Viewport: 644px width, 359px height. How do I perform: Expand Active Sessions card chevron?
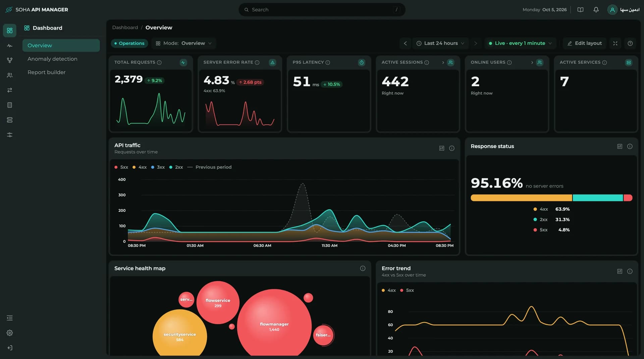pyautogui.click(x=443, y=62)
